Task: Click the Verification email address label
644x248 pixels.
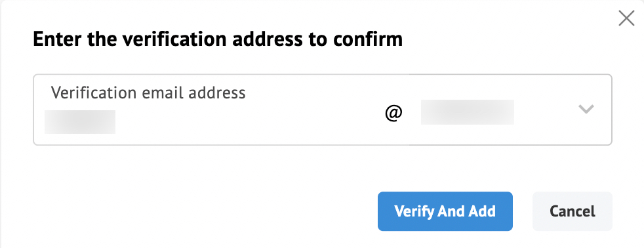Action: (x=148, y=93)
